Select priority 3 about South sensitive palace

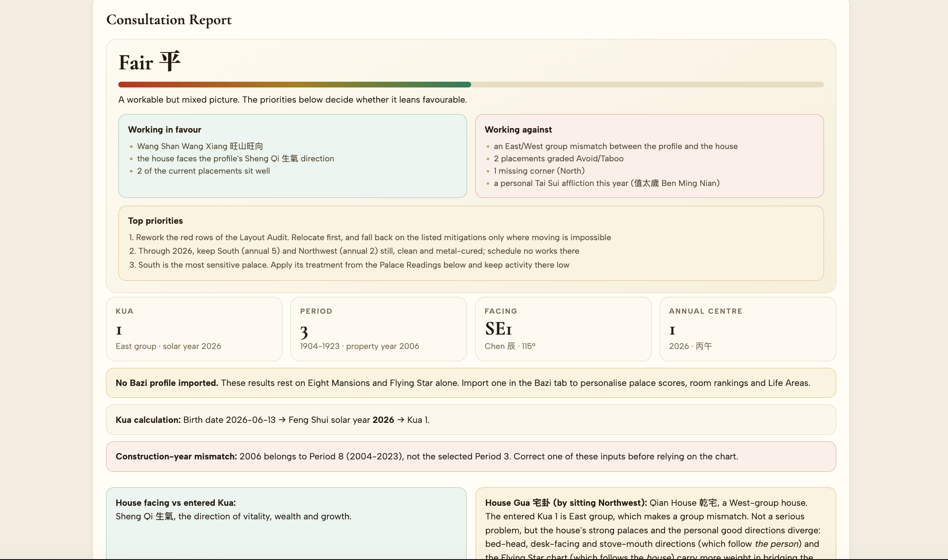pos(349,265)
